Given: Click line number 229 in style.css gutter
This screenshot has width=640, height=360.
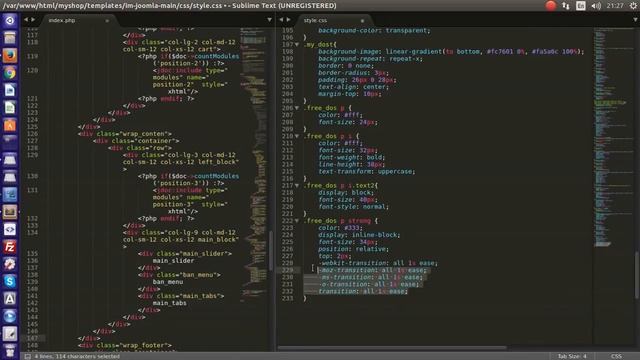Looking at the screenshot, I should (287, 270).
